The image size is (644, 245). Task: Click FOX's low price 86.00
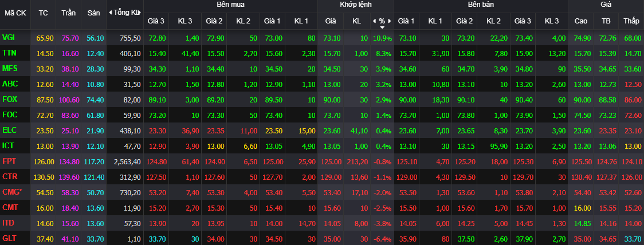pyautogui.click(x=632, y=100)
